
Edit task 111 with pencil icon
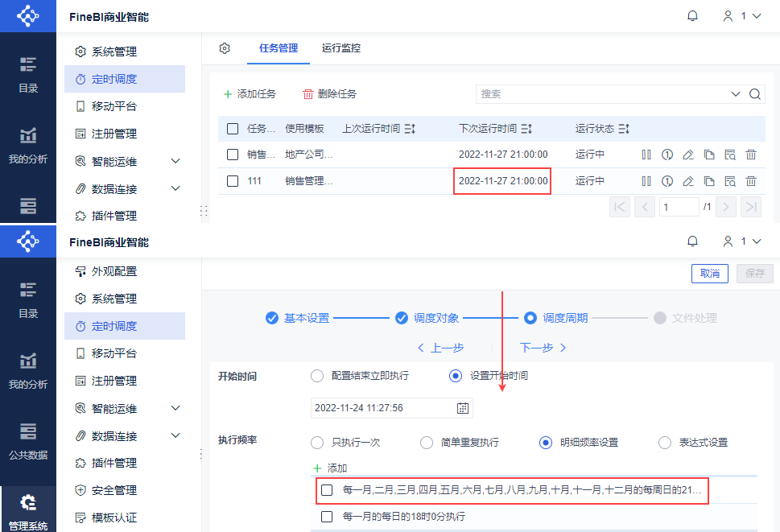pos(688,181)
